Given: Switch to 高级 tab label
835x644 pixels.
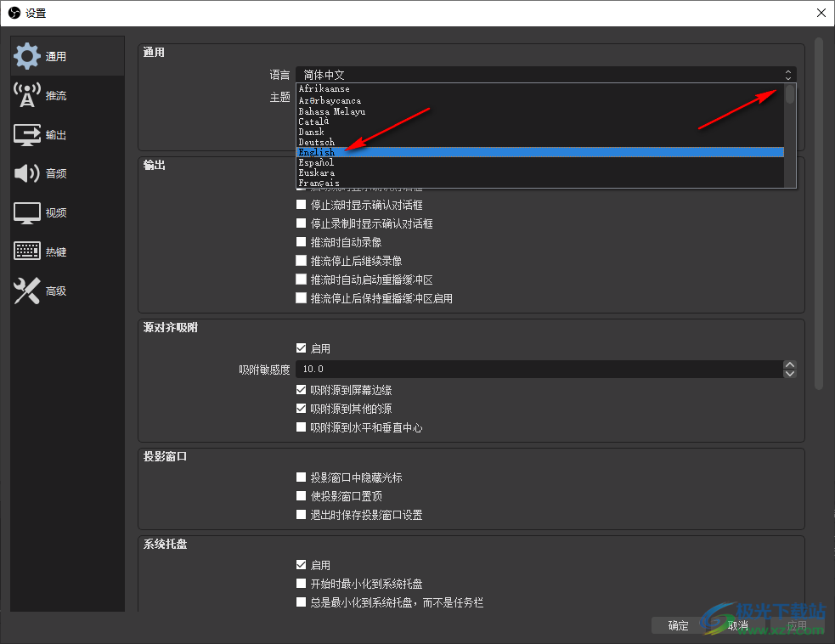Looking at the screenshot, I should coord(56,291).
